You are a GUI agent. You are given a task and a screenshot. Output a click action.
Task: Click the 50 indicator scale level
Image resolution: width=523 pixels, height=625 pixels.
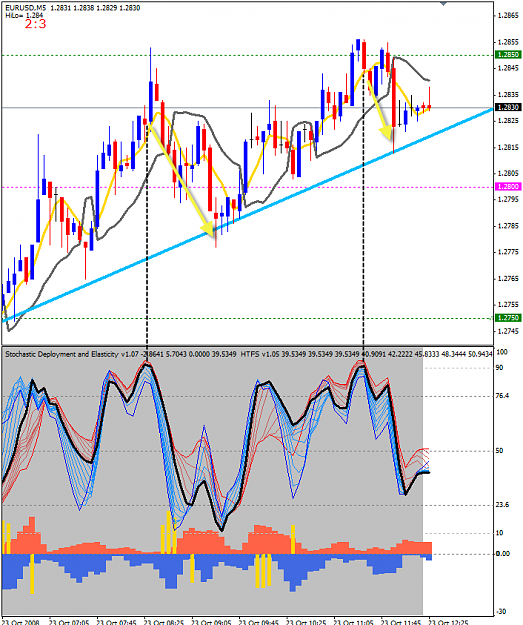point(499,450)
